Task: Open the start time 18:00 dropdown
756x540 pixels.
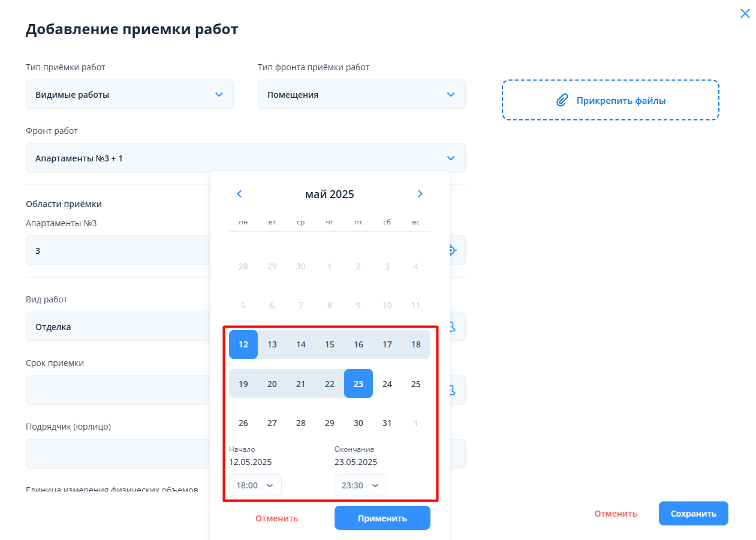Action: click(x=255, y=485)
